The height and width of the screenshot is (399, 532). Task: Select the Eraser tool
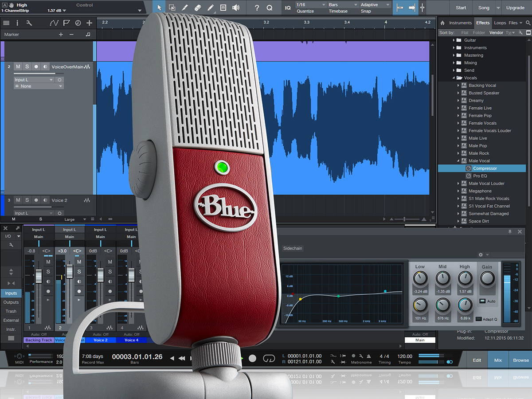pos(198,8)
